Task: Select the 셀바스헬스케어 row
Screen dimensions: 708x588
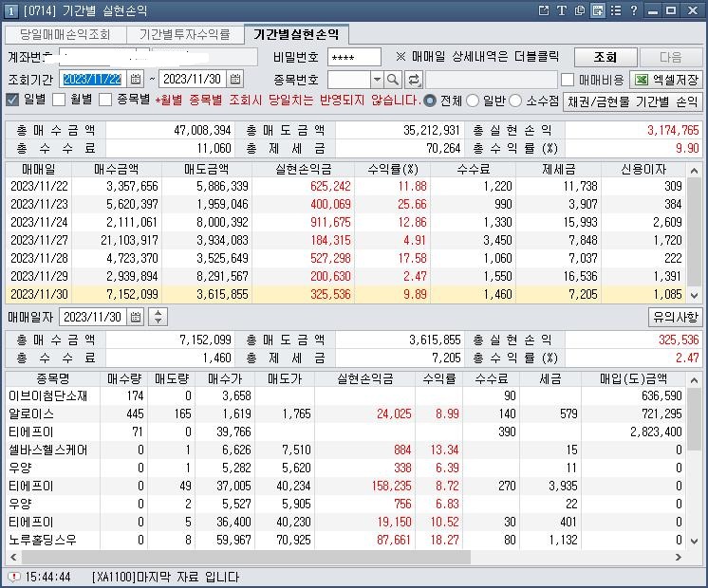Action: [346, 450]
